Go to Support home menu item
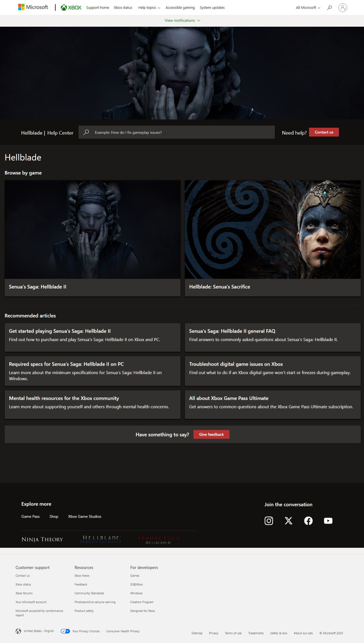This screenshot has width=364, height=643. pos(98,8)
